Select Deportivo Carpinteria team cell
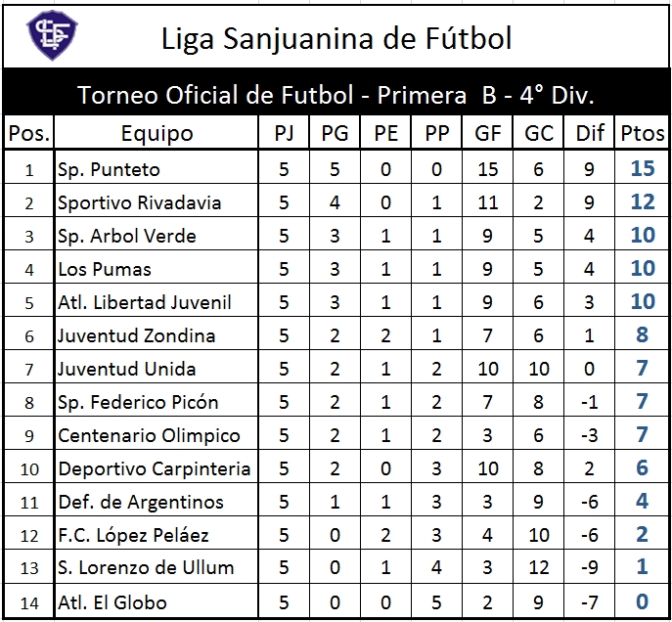The image size is (672, 622). (x=157, y=468)
